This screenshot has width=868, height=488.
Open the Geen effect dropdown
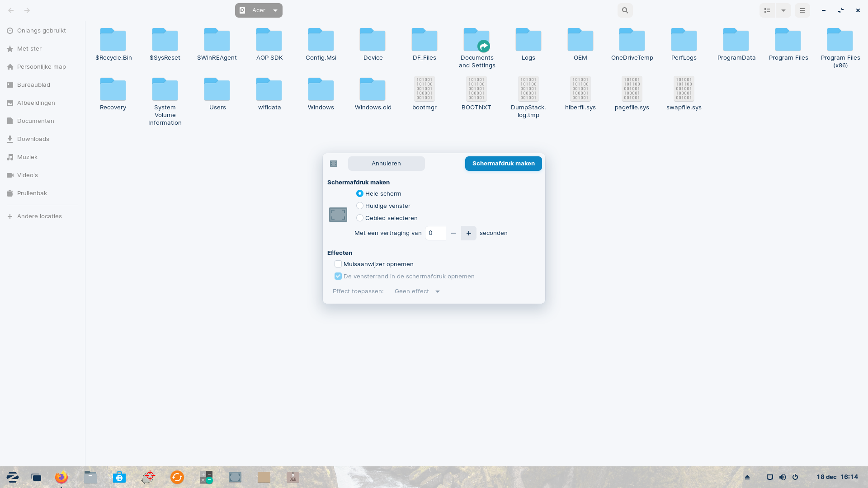(x=417, y=291)
